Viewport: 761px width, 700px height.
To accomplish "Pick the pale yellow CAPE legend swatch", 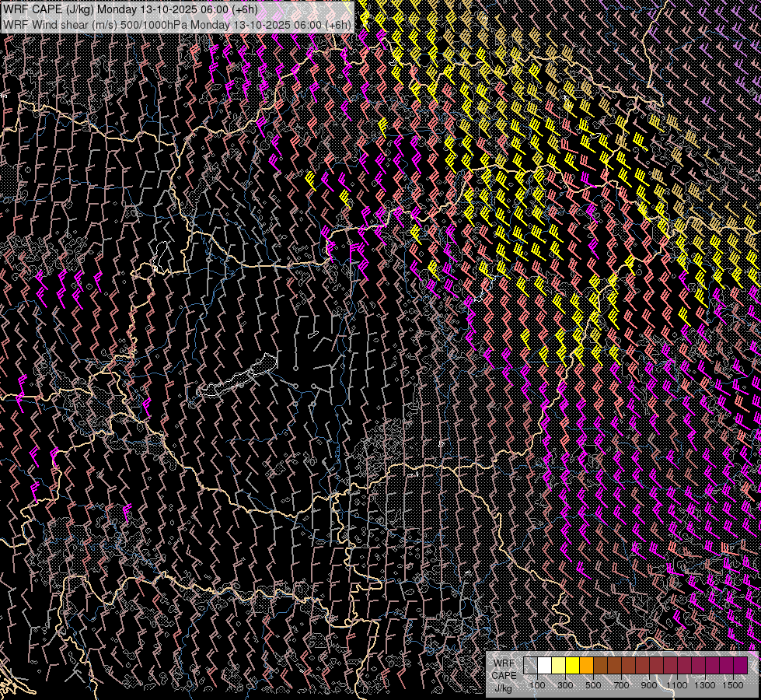I will (558, 666).
